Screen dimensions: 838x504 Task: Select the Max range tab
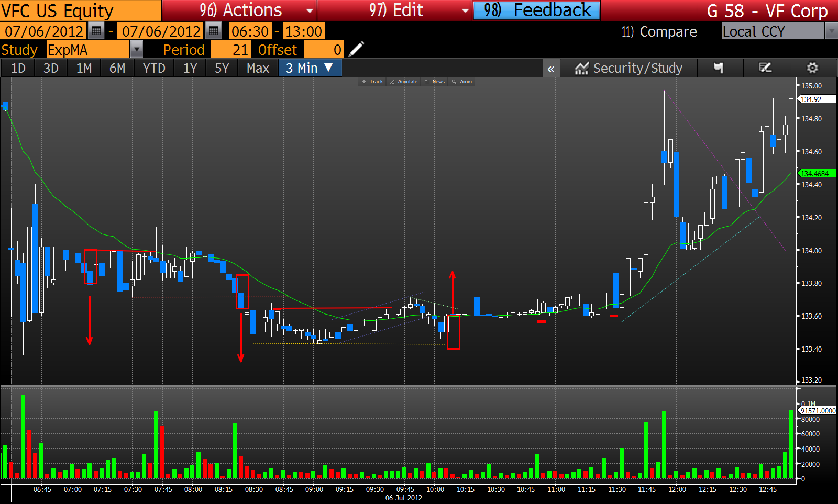(x=258, y=68)
